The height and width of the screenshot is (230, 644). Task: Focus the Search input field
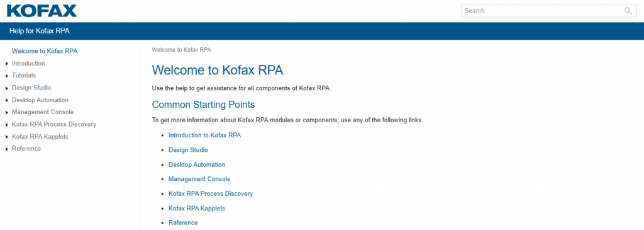[542, 11]
